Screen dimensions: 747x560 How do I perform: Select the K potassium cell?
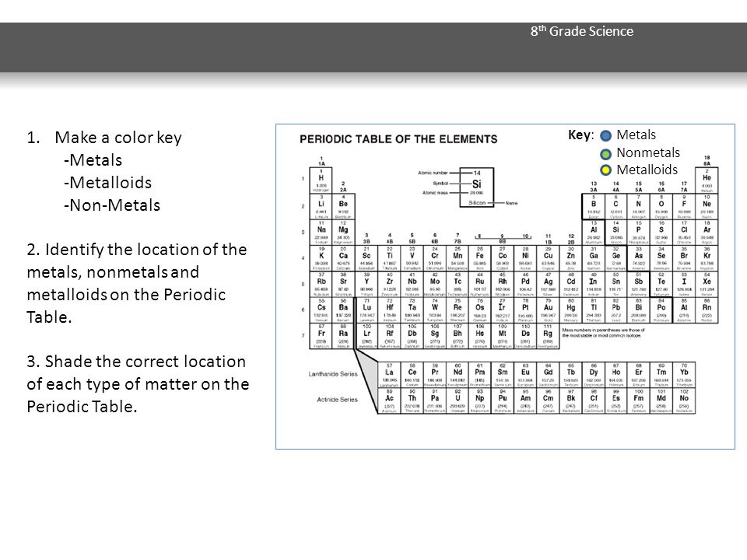coord(321,258)
